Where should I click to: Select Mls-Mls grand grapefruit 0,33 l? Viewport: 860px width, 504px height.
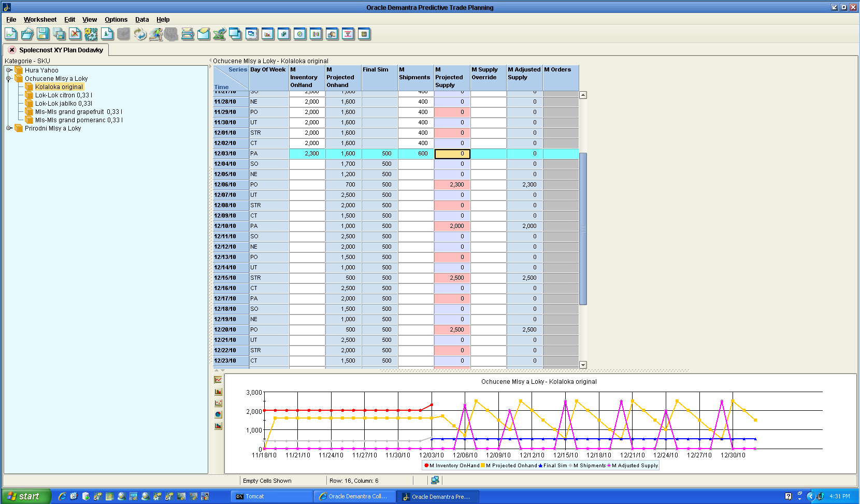click(79, 112)
